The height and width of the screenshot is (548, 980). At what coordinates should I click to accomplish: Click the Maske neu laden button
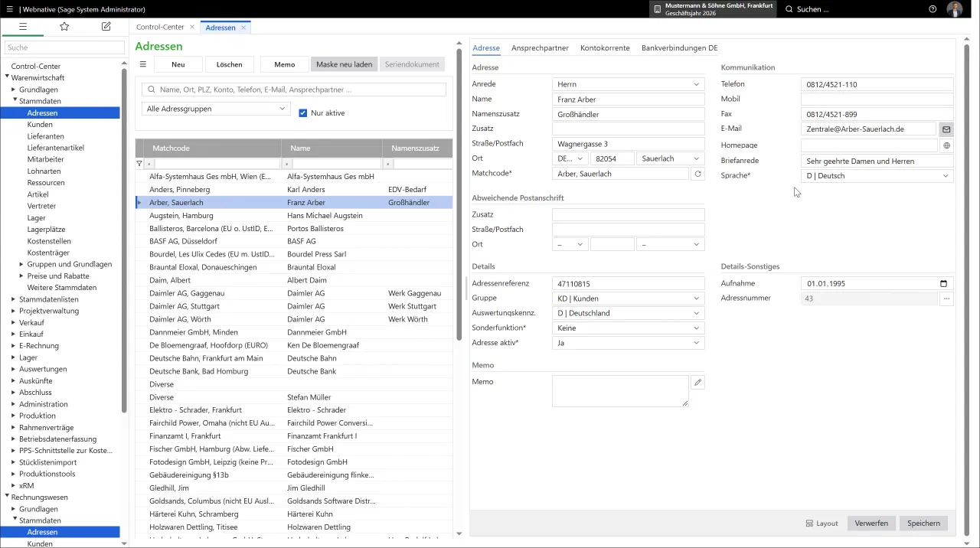point(345,64)
